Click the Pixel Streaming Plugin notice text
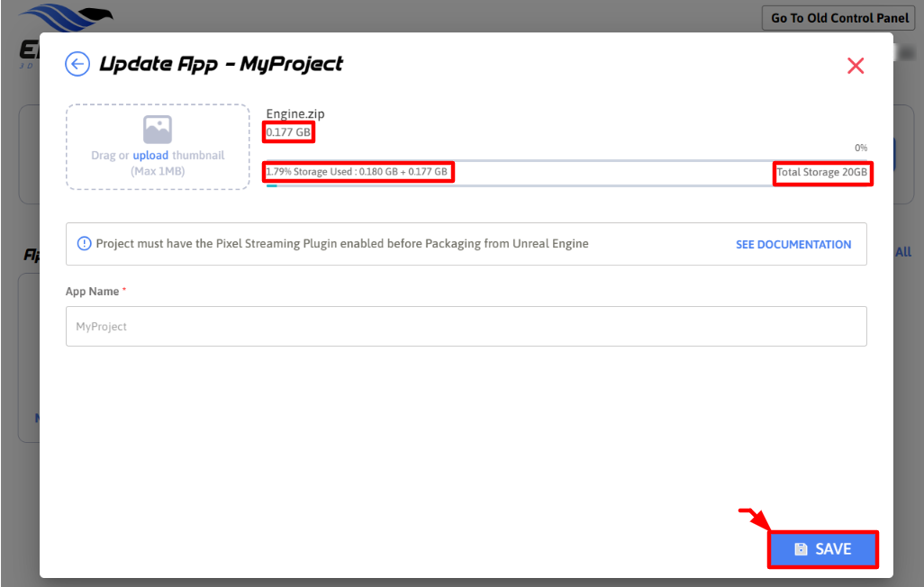 coord(342,244)
